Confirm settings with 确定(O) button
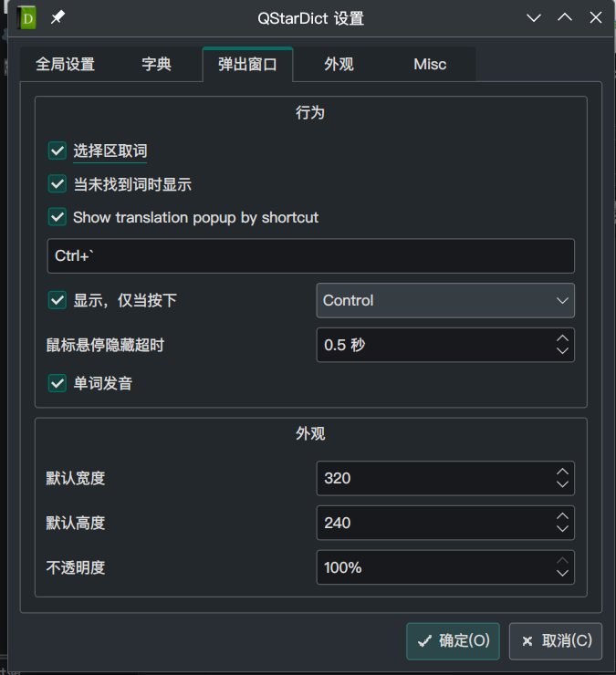Viewport: 616px width, 675px height. [453, 640]
